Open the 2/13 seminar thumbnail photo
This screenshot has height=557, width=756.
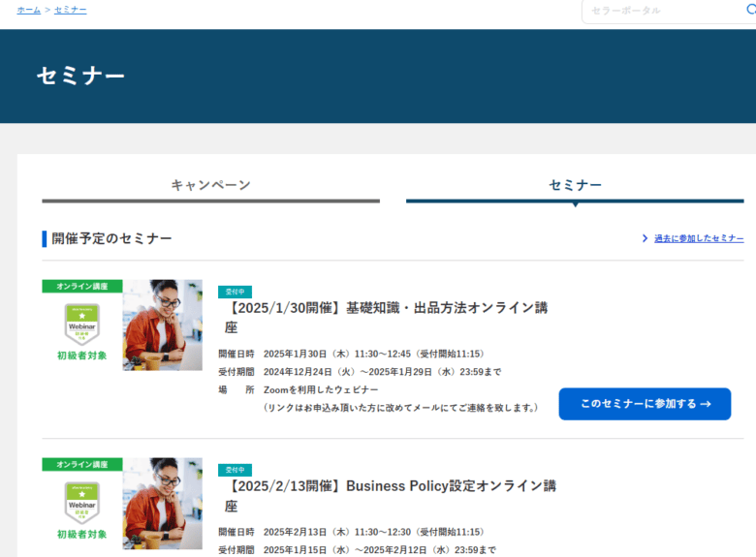163,503
